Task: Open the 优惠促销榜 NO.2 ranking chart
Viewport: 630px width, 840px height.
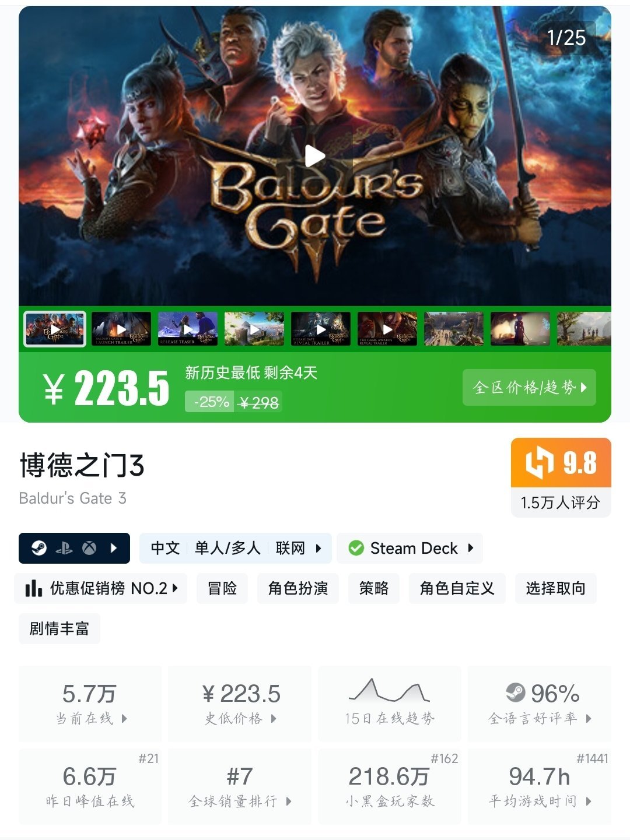Action: pos(100,588)
